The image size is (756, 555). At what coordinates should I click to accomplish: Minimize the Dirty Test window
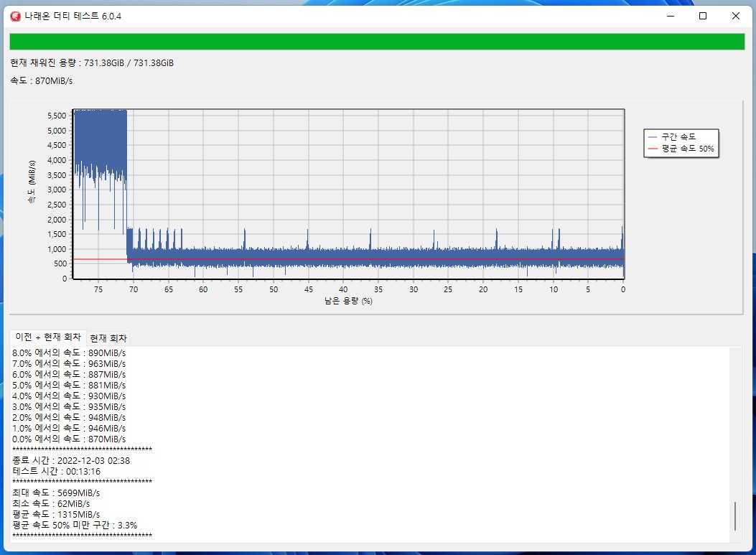click(670, 16)
